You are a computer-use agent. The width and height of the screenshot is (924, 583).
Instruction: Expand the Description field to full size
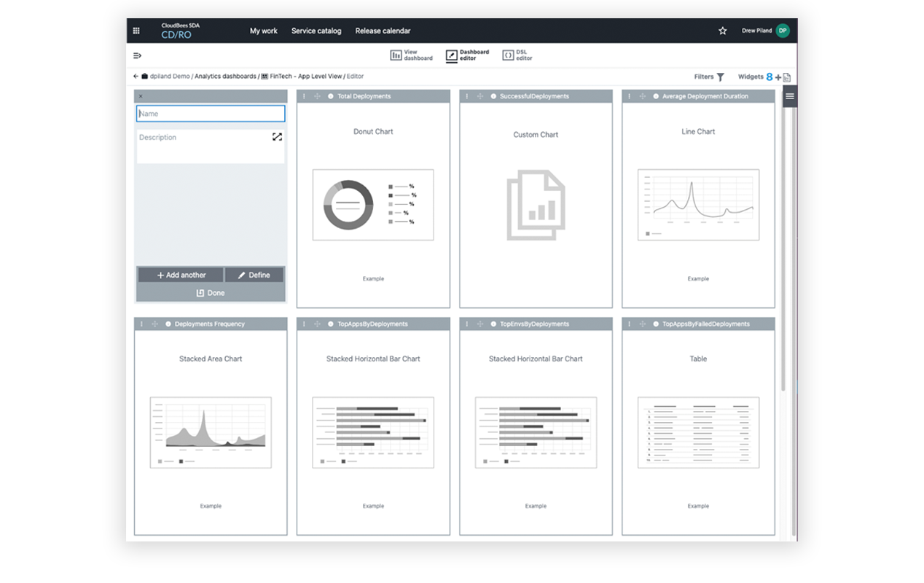click(277, 136)
